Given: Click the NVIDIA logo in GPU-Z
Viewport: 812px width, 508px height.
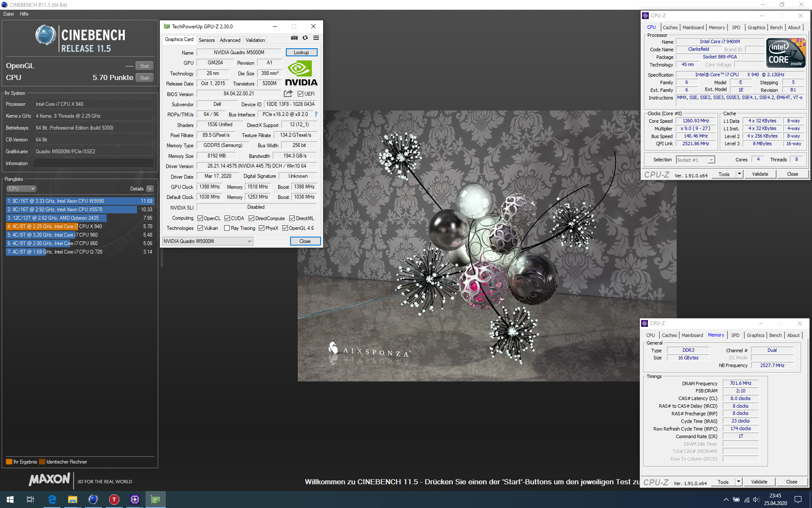Looking at the screenshot, I should 301,73.
